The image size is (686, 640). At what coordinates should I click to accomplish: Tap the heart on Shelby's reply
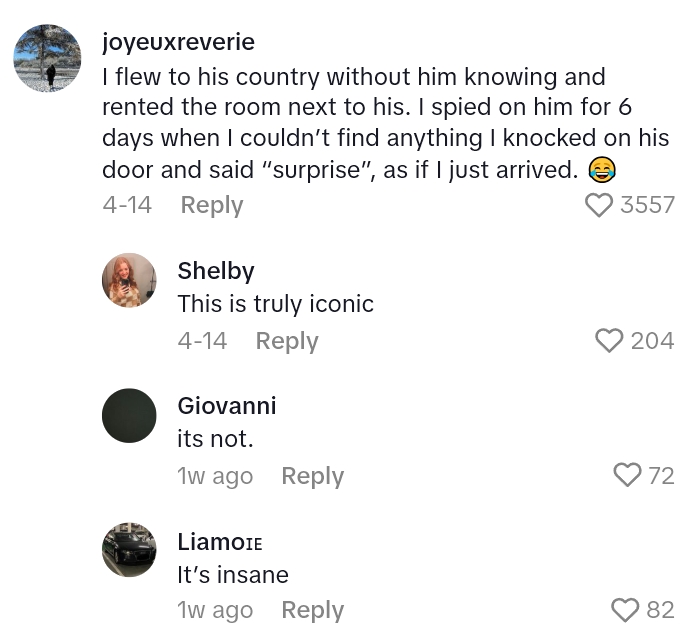[x=609, y=341]
